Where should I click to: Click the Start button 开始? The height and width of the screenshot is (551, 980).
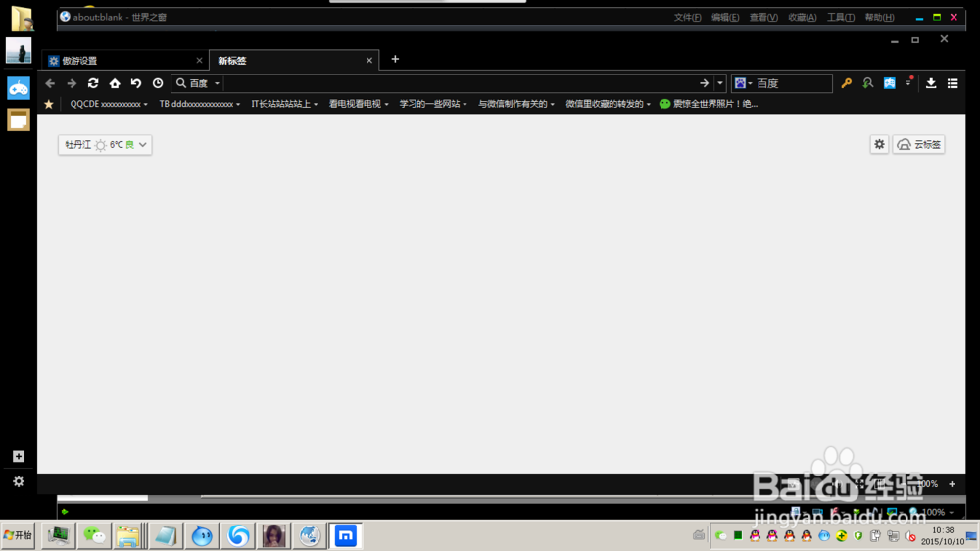[18, 535]
